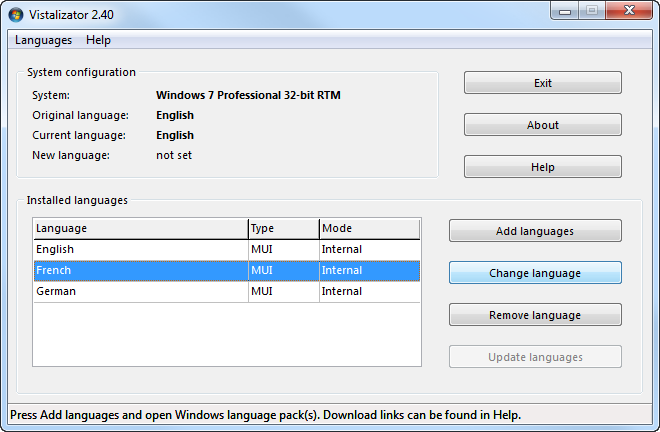Click MUI type cell in English row
Screen dimensions: 660x432
(284, 249)
